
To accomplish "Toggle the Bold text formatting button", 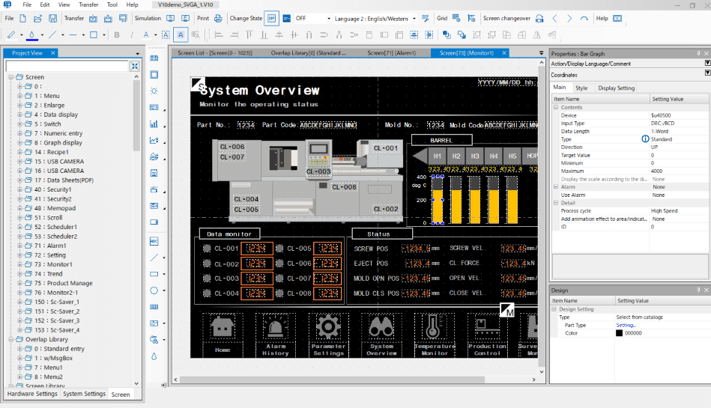I will click(x=117, y=35).
